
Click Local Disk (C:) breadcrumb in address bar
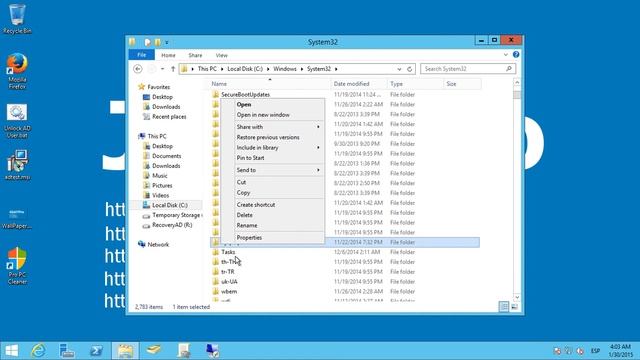click(x=245, y=69)
